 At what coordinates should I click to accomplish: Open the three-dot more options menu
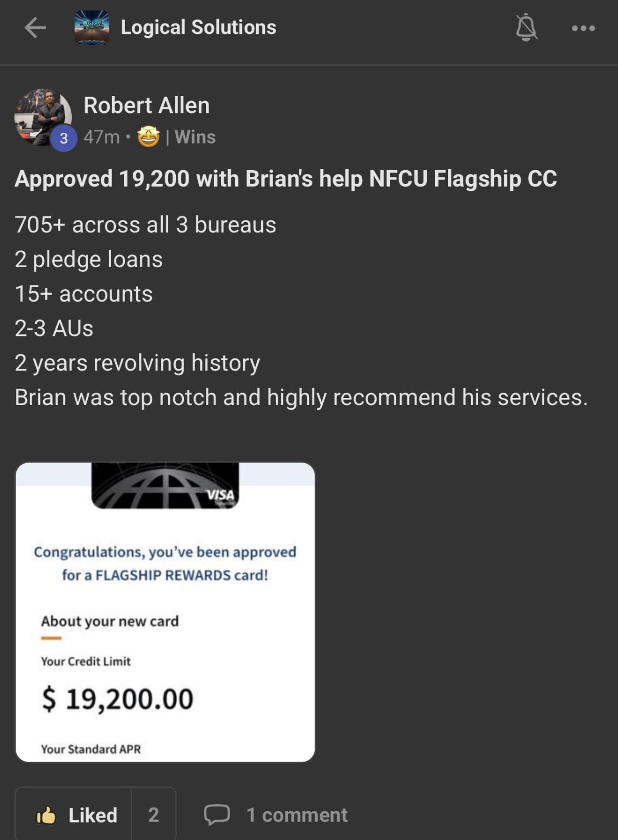pyautogui.click(x=583, y=28)
